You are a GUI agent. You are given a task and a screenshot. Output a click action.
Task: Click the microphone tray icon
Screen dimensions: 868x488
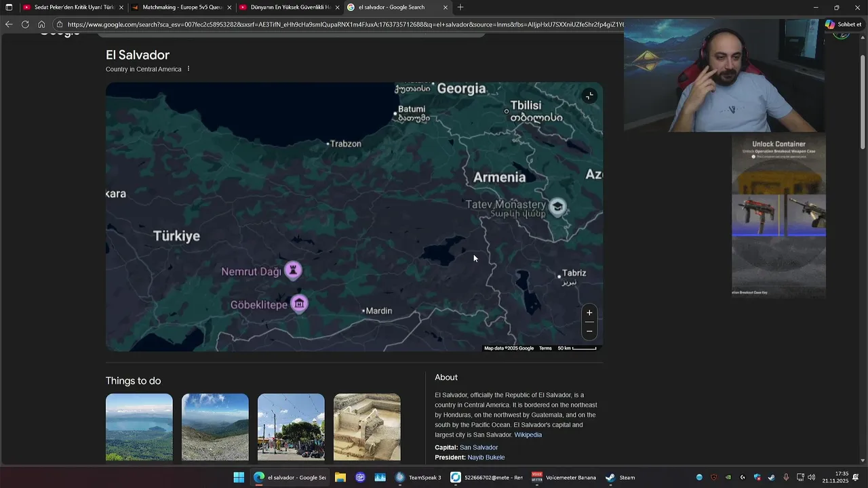click(x=786, y=477)
